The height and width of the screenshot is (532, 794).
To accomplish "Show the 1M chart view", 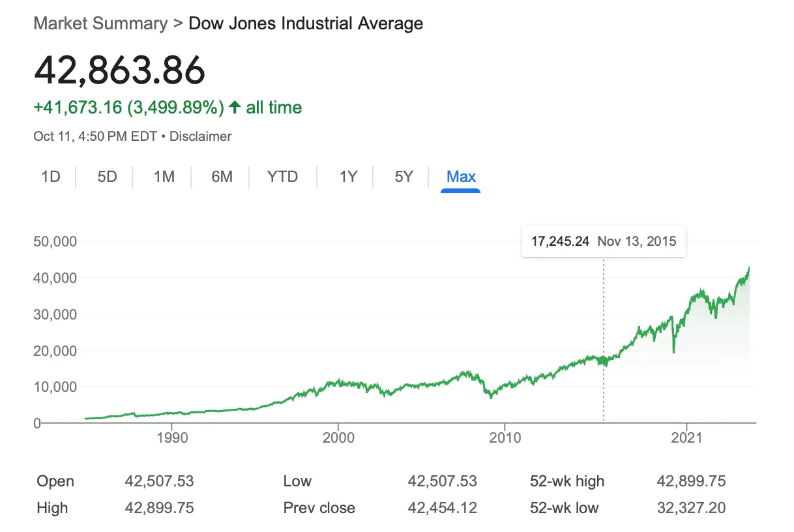I will (164, 177).
